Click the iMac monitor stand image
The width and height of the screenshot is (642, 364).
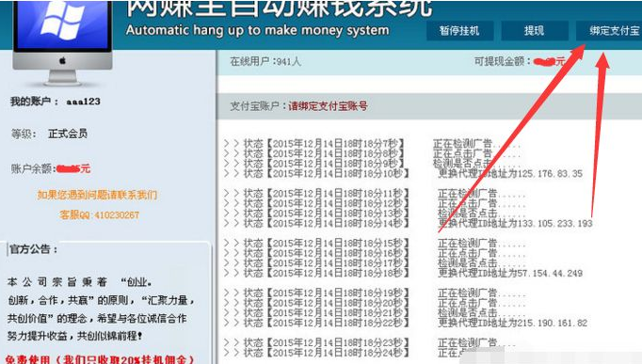[63, 77]
